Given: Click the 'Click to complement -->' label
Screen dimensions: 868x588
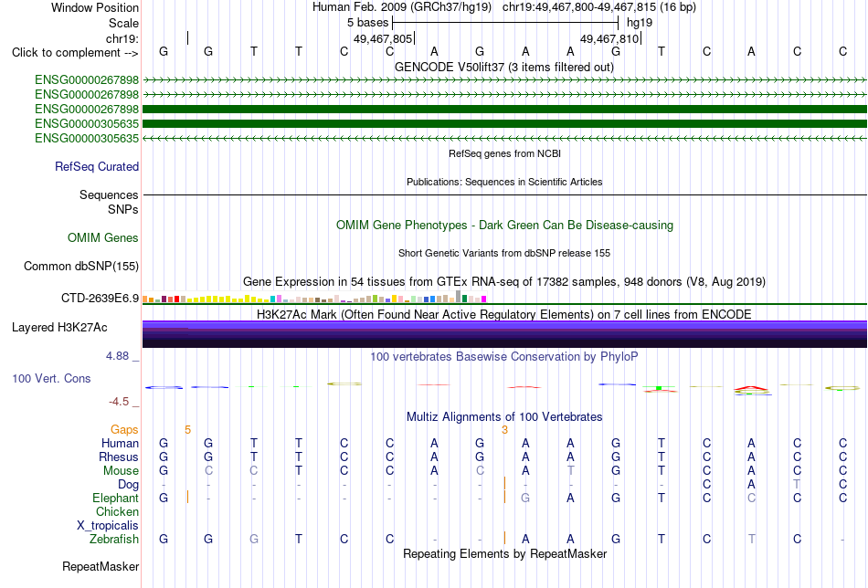Looking at the screenshot, I should (75, 53).
